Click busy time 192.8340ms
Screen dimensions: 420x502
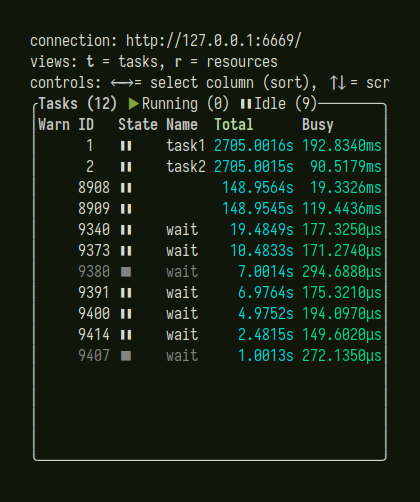click(342, 146)
